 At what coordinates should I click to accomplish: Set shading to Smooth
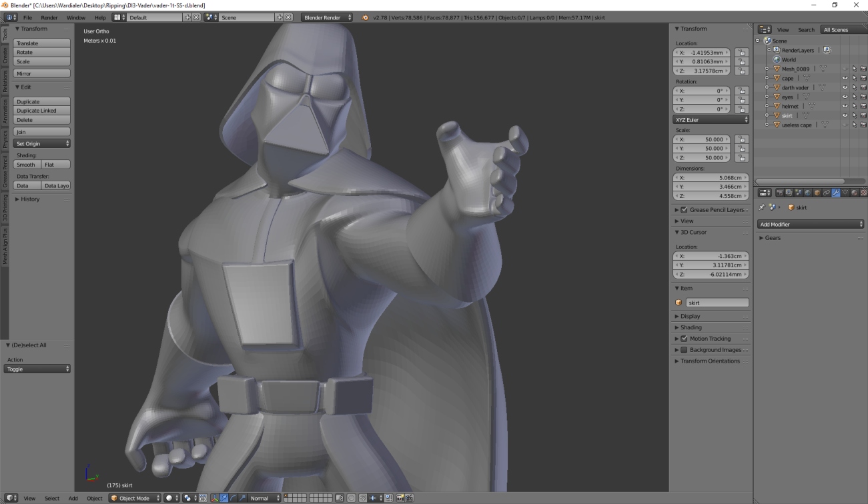27,165
